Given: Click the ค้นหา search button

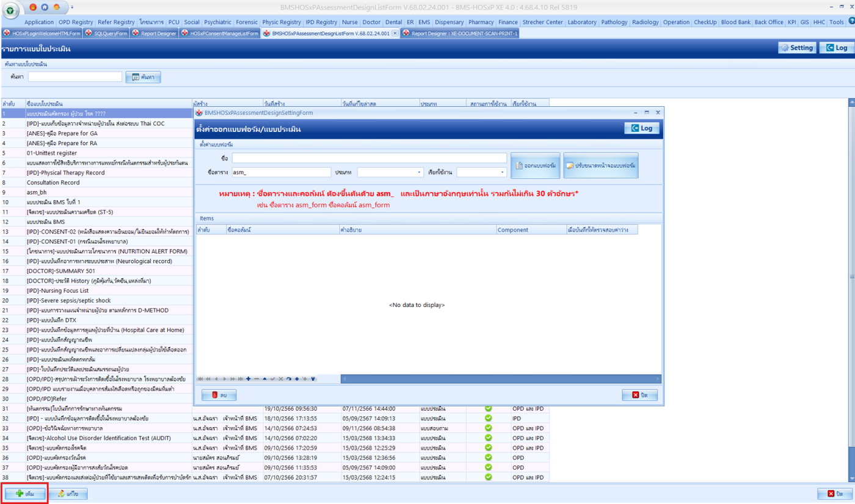Looking at the screenshot, I should pos(143,77).
